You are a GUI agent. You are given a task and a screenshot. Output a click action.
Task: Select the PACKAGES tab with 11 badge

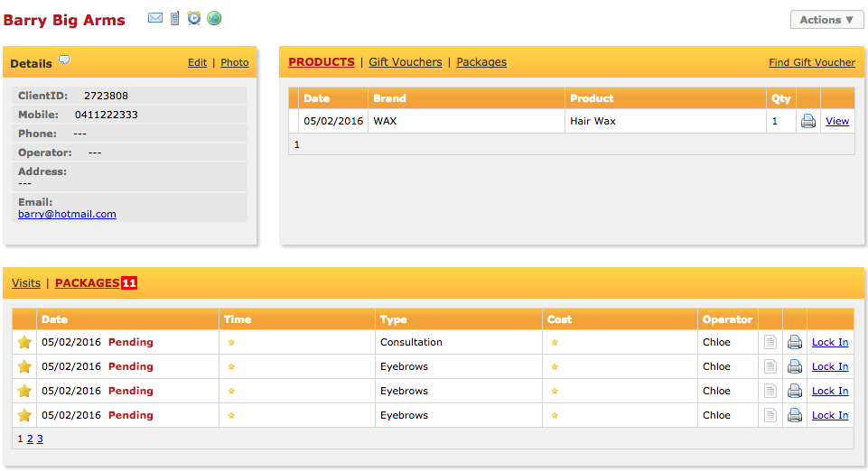click(96, 283)
